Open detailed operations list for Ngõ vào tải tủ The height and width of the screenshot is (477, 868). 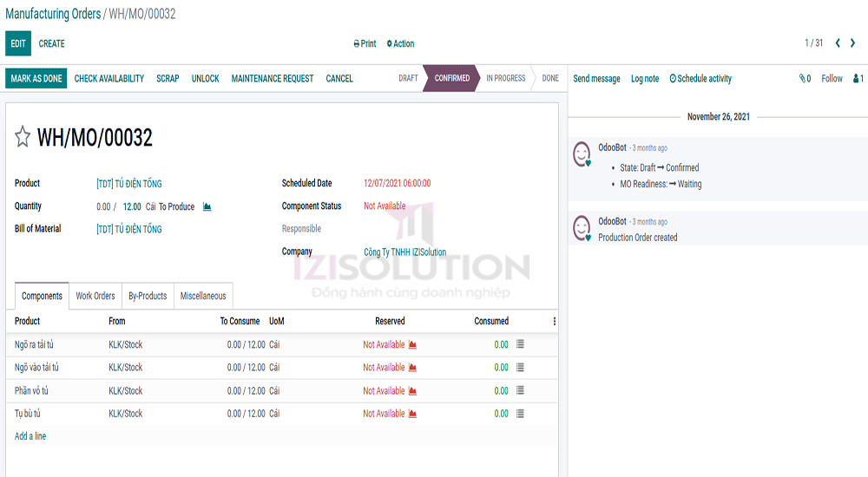pos(520,368)
